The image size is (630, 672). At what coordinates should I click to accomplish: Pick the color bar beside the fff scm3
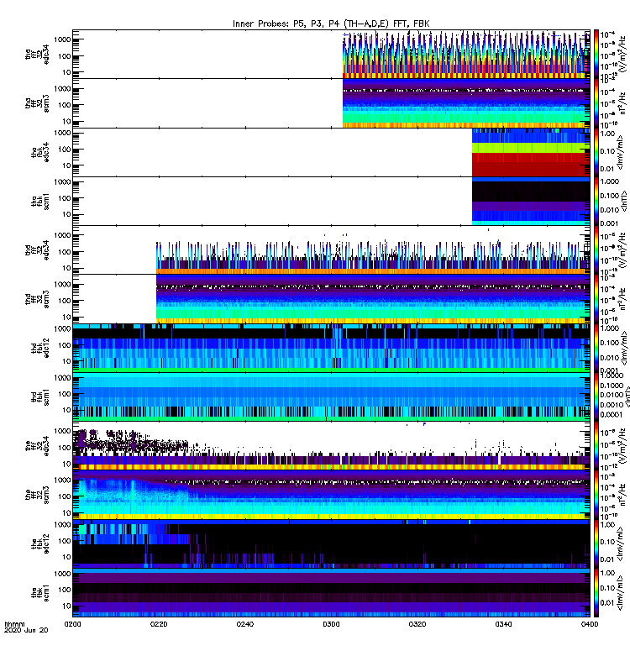point(596,495)
